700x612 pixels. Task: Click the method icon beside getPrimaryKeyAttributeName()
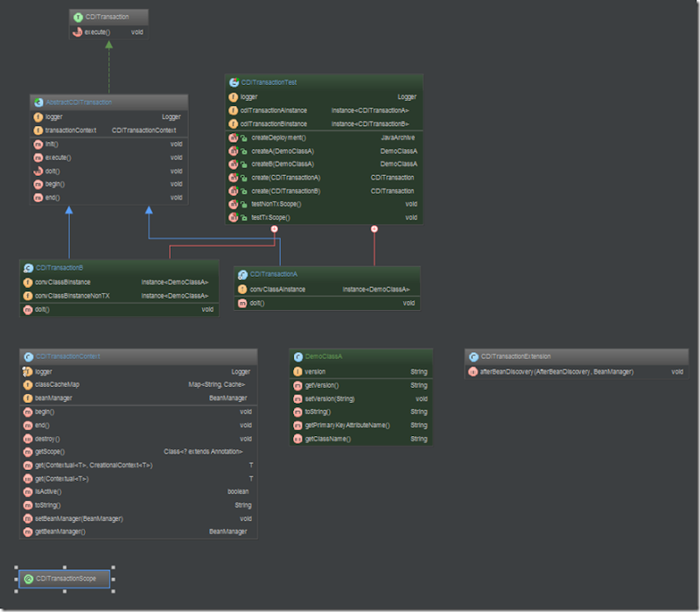click(297, 426)
